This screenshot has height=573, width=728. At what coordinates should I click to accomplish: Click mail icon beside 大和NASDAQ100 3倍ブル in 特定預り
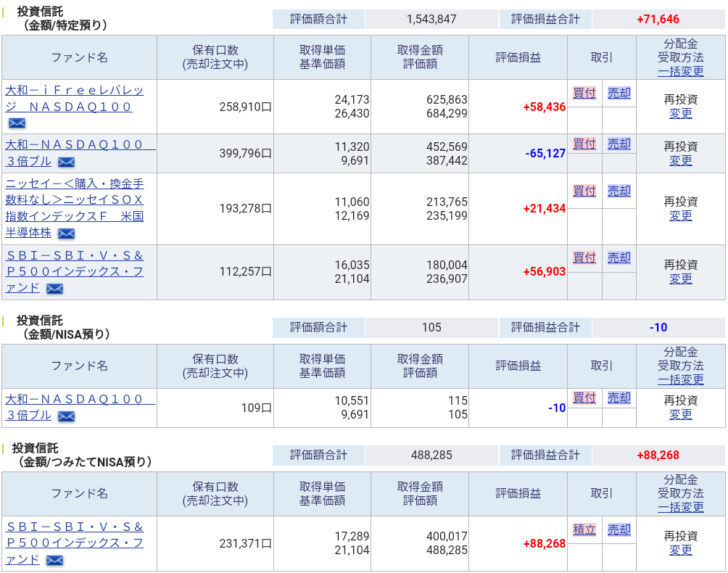(67, 162)
